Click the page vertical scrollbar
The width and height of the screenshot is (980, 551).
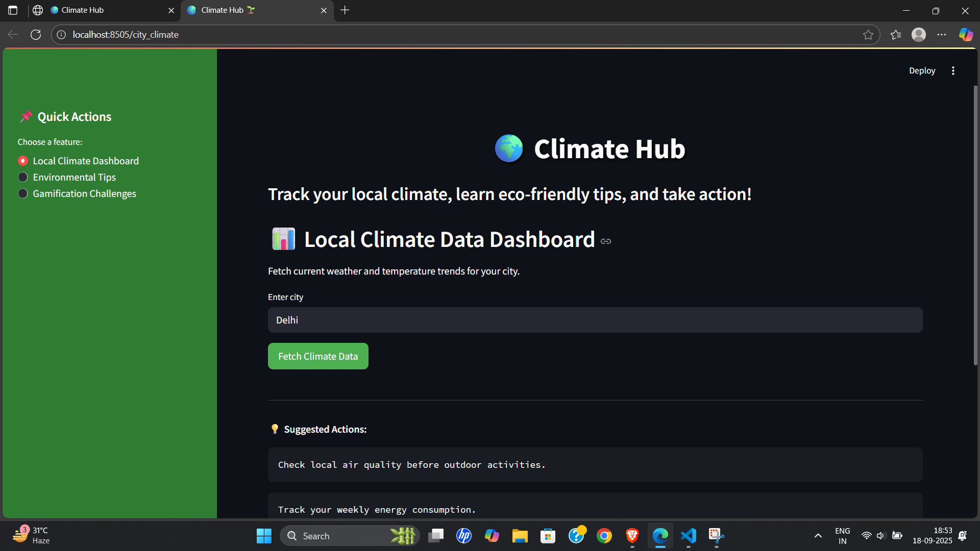point(975,224)
